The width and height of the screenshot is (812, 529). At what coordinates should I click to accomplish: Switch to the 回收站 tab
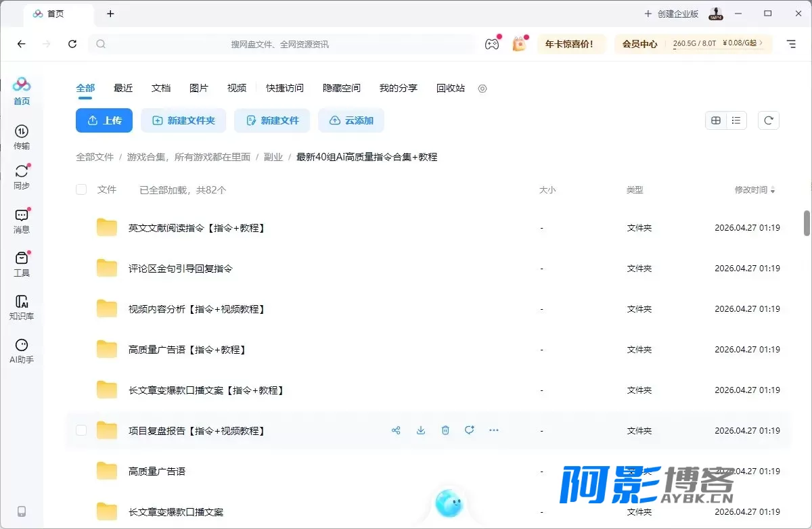[451, 88]
